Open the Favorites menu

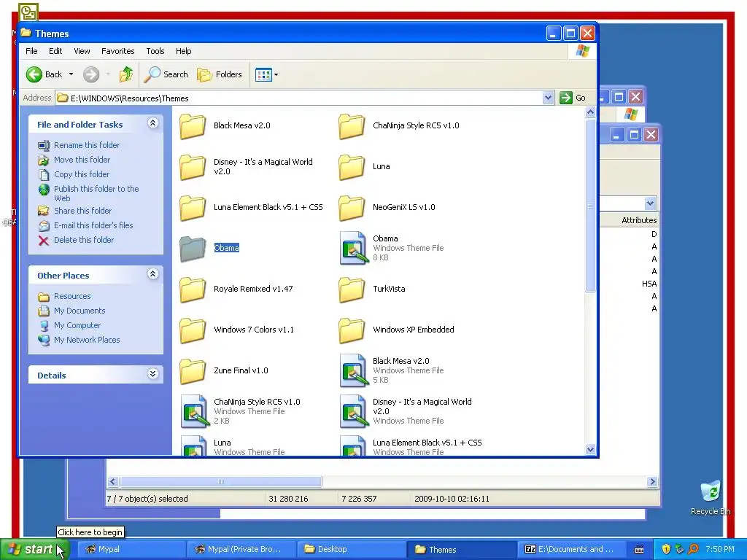(117, 51)
